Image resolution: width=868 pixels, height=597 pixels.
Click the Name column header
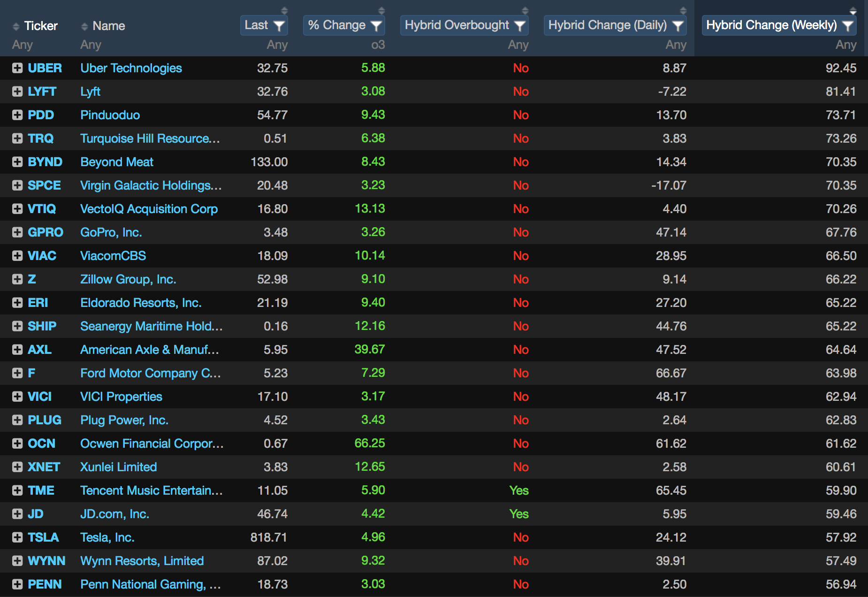(x=109, y=26)
